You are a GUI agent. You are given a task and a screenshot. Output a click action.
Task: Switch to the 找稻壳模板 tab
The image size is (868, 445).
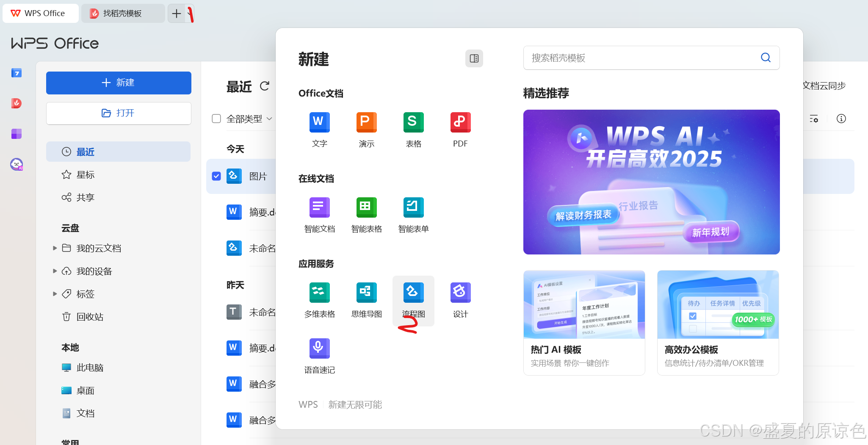click(x=123, y=14)
